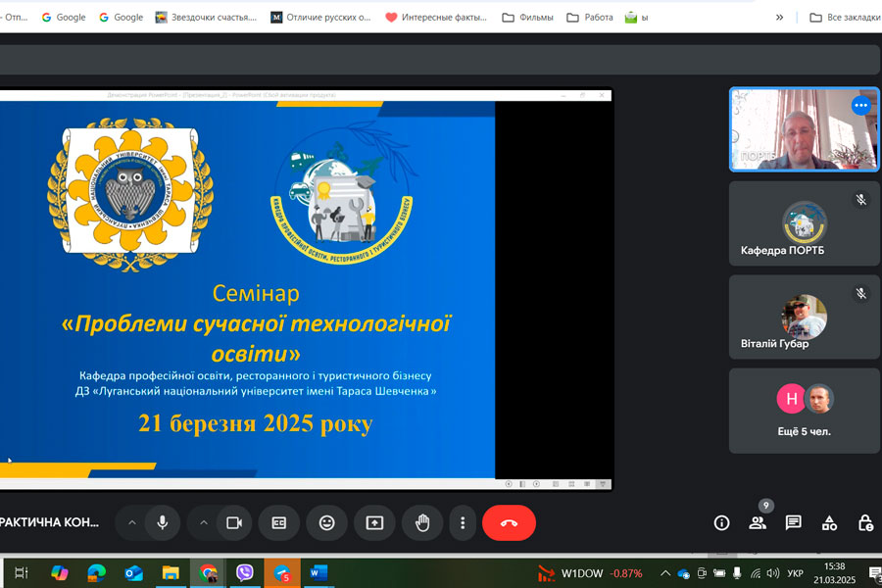Click the present screen icon
Screen dimensions: 882x588
pos(374,523)
